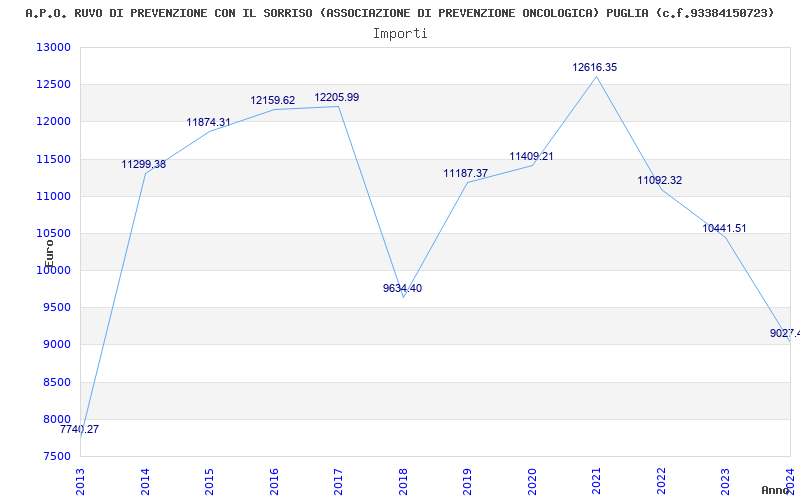Click x-axis year label 2017
Image resolution: width=800 pixels, height=500 pixels.
(338, 481)
